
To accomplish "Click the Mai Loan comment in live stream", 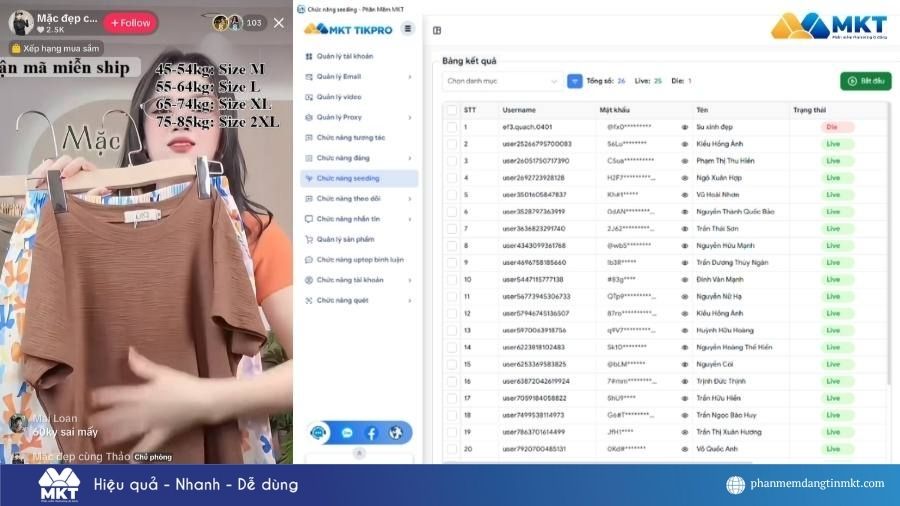I will (55, 425).
